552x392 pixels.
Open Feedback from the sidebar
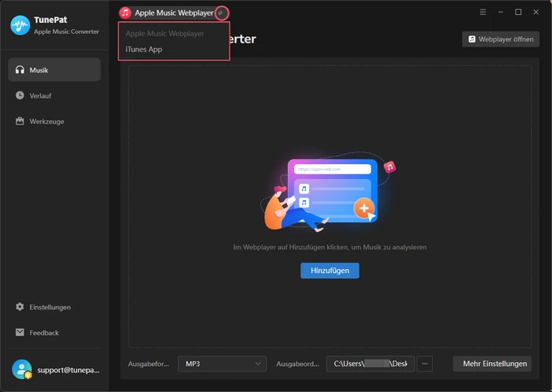point(54,333)
